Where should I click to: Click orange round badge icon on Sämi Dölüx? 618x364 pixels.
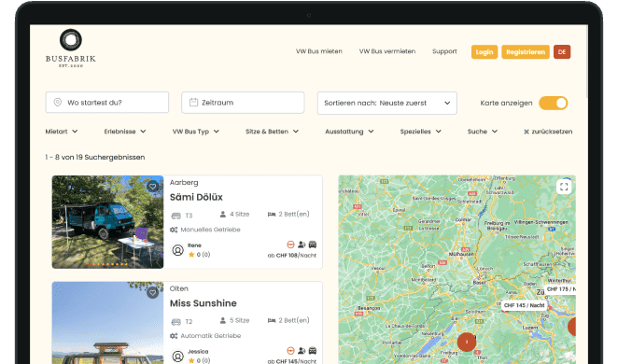tap(291, 245)
